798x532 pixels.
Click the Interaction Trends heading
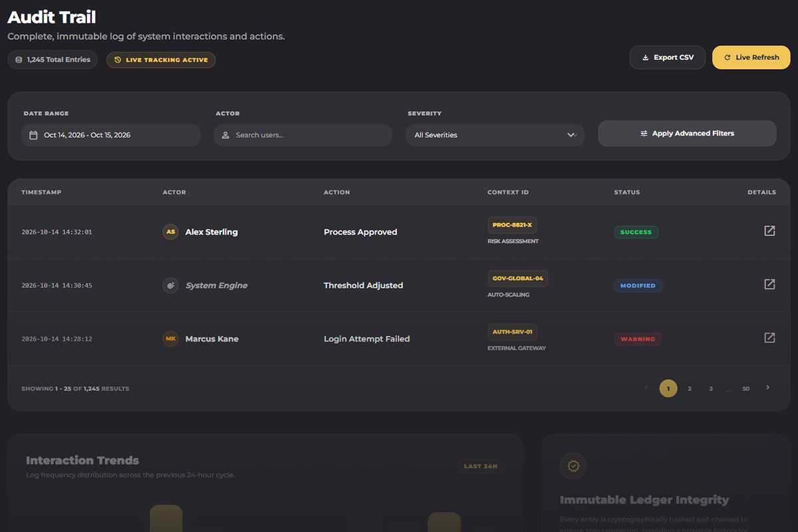pyautogui.click(x=82, y=460)
